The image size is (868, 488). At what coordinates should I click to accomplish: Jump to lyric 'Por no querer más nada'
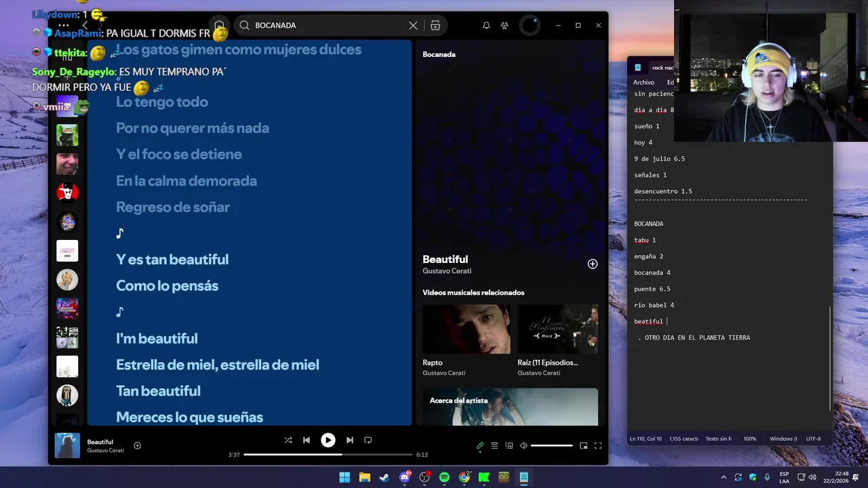193,128
